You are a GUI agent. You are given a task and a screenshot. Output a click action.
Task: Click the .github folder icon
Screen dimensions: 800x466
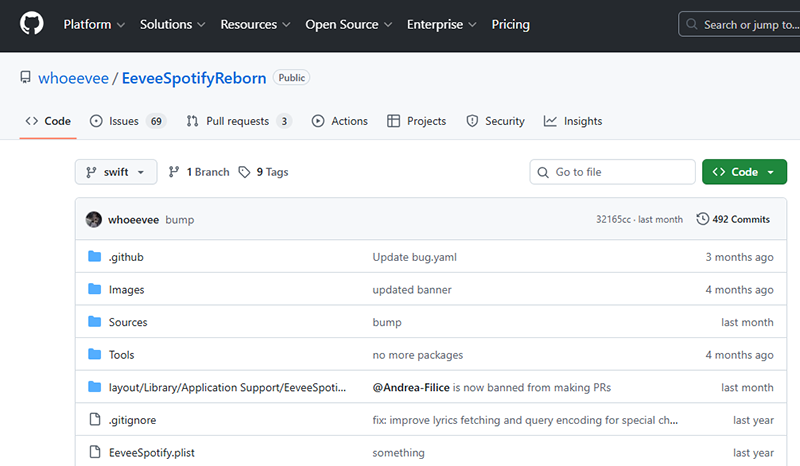click(x=94, y=256)
